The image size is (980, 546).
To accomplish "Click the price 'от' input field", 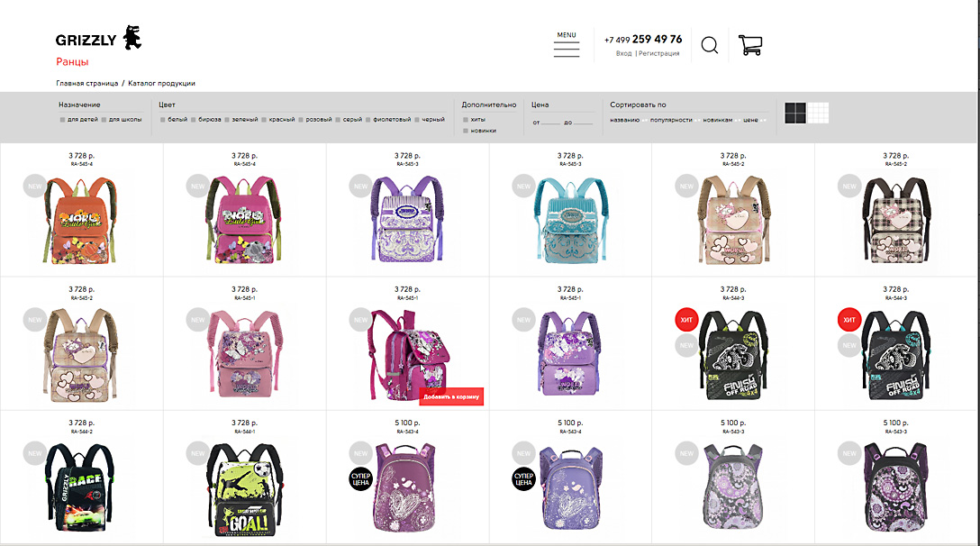I will tap(550, 122).
